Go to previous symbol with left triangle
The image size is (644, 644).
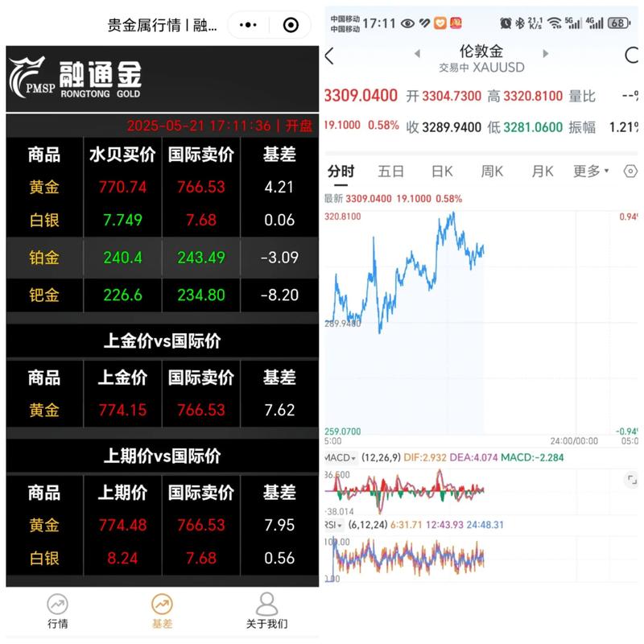tap(417, 54)
